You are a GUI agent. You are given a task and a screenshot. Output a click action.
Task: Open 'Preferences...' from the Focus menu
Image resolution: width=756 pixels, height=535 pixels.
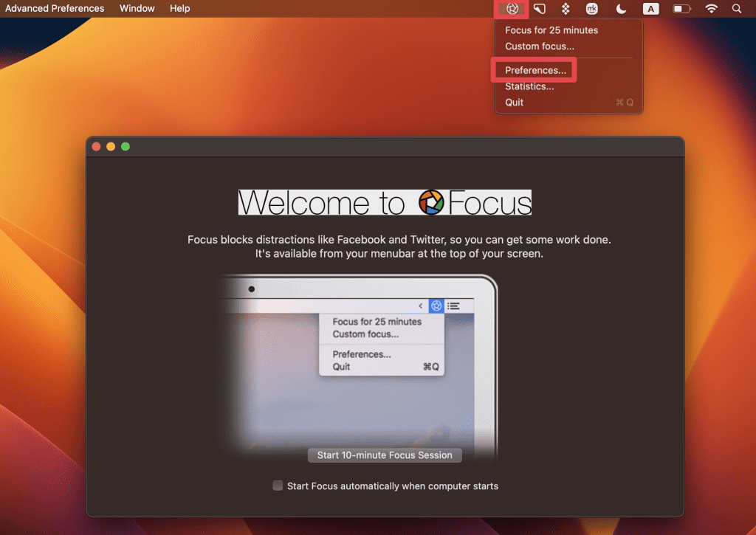(535, 70)
